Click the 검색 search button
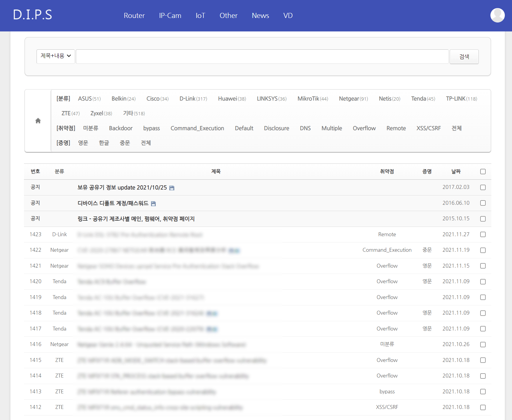 (464, 56)
